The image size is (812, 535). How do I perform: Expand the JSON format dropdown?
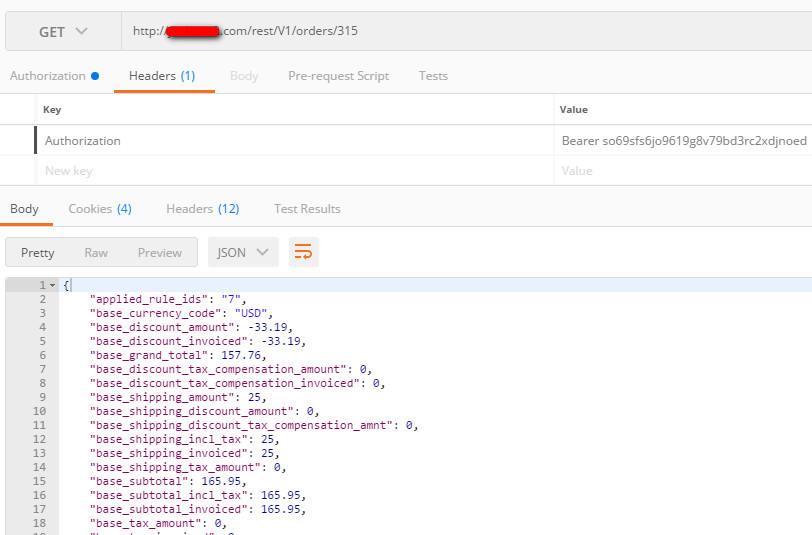tap(243, 253)
